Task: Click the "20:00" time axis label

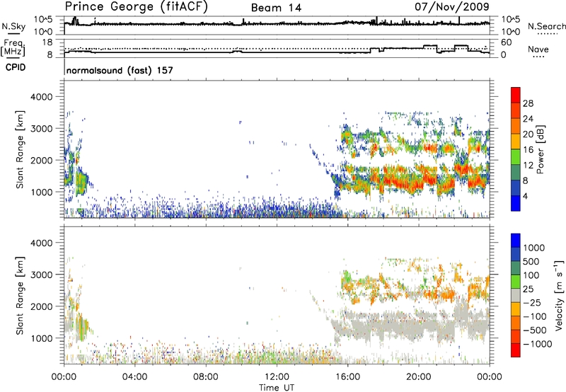Action: pyautogui.click(x=419, y=377)
